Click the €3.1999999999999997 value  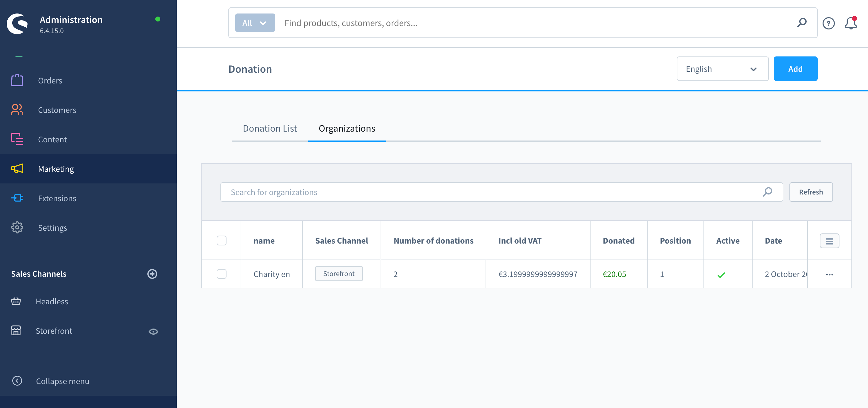tap(538, 274)
